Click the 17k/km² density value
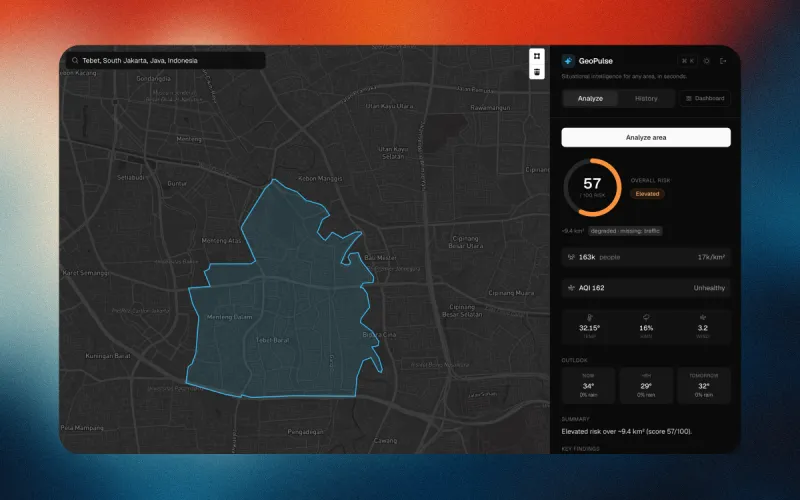This screenshot has height=500, width=800. [711, 257]
